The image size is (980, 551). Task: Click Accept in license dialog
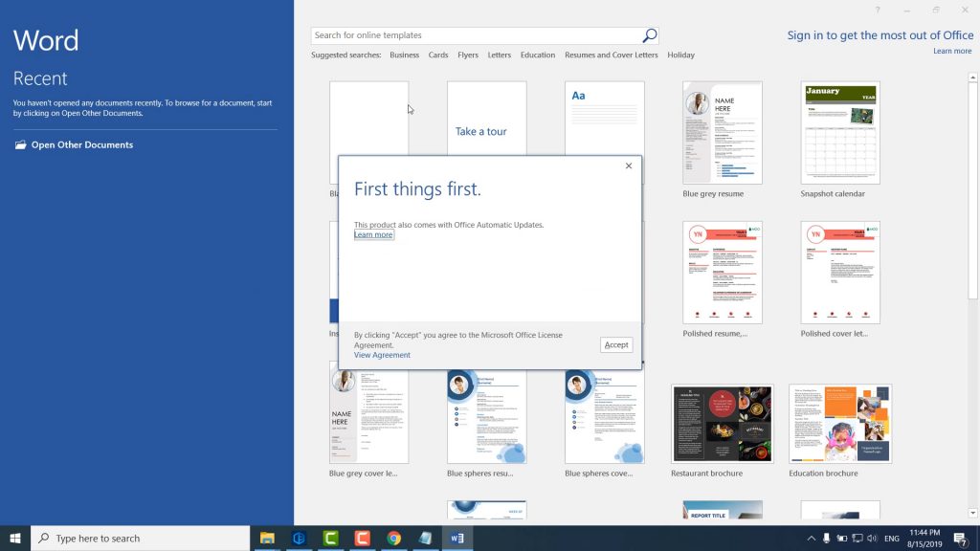coord(616,344)
